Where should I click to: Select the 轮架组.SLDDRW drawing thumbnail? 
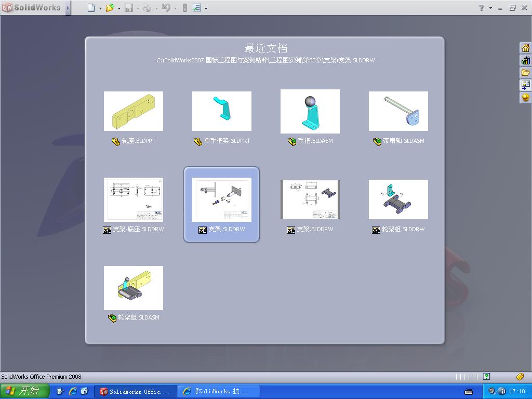tap(398, 199)
